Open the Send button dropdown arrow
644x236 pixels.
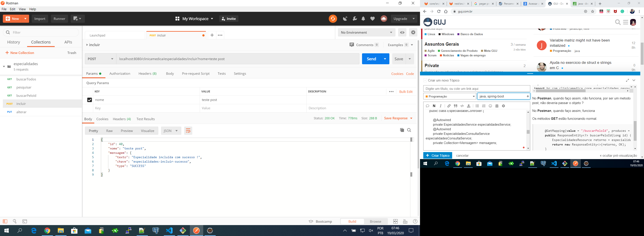pyautogui.click(x=385, y=59)
